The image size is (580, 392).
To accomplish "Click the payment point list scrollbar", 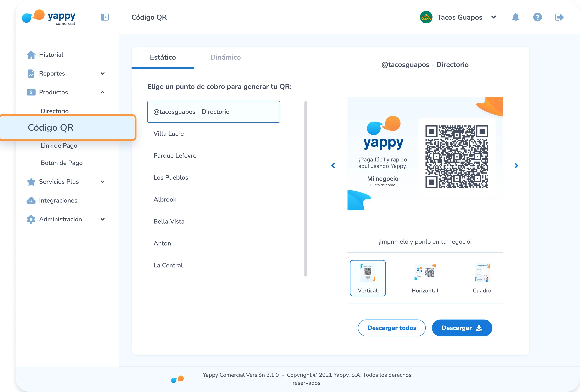I will tap(305, 189).
